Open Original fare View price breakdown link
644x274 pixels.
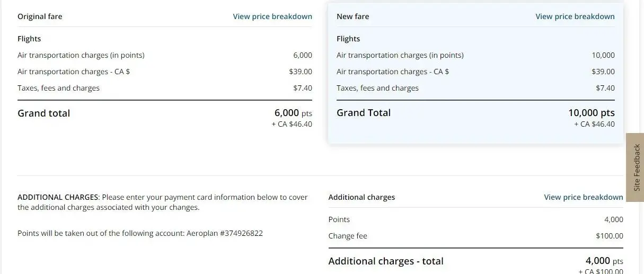[x=272, y=16]
